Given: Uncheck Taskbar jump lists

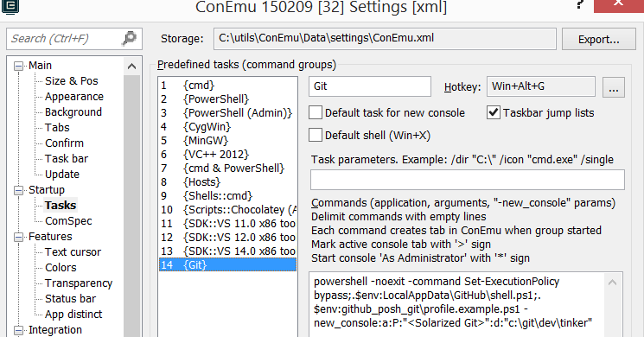Looking at the screenshot, I should 494,112.
